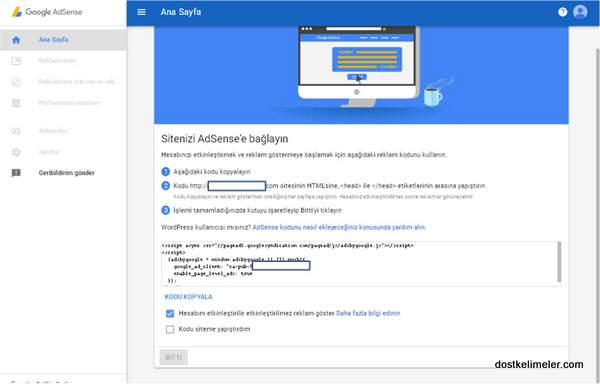Open the Ayarlar gear icon
This screenshot has height=384, width=600.
pos(16,152)
